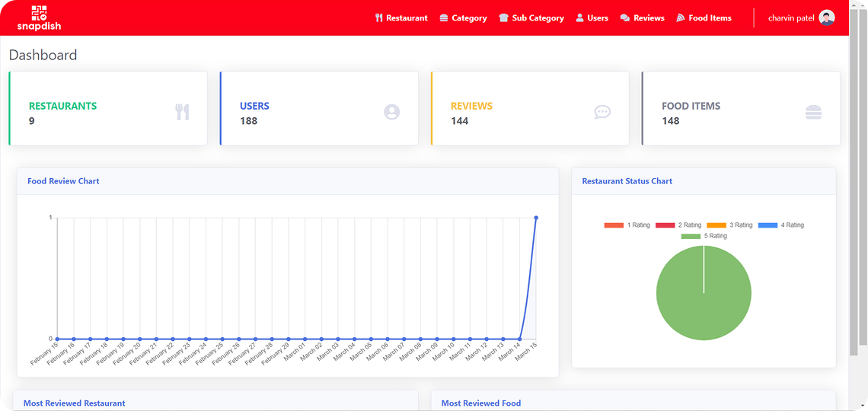
Task: Click the Reviews chat bubbles nav icon
Action: point(625,18)
